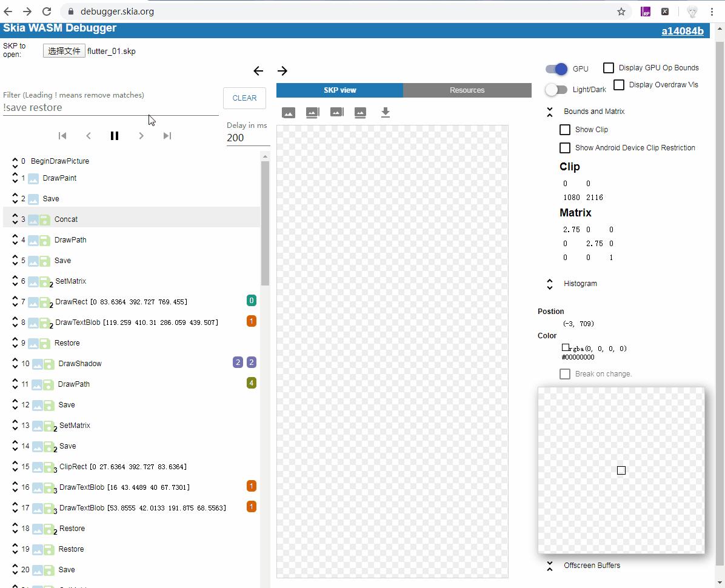Click the right arrow above SKP view
This screenshot has width=725, height=588.
click(x=282, y=71)
